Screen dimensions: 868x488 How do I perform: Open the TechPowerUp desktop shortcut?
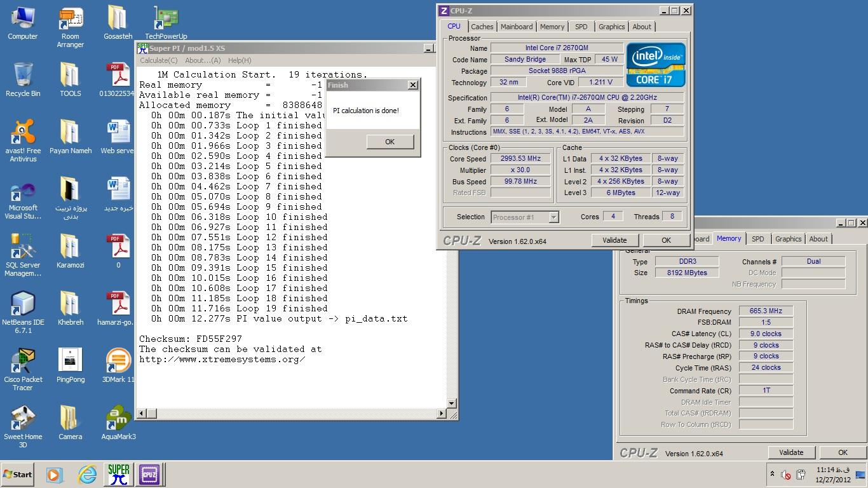click(166, 23)
